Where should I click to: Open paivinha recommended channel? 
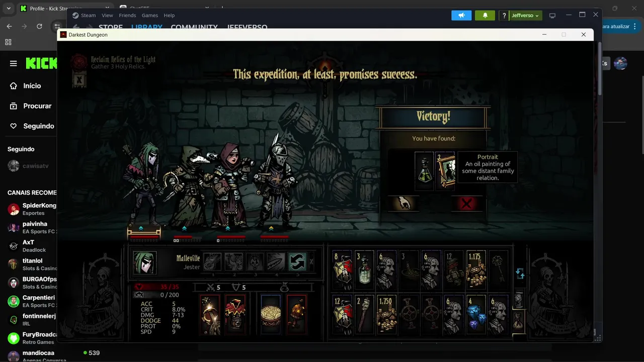point(32,227)
